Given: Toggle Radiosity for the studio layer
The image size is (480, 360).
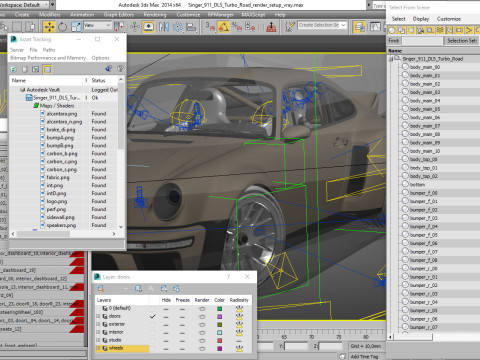Looking at the screenshot, I should tap(239, 340).
